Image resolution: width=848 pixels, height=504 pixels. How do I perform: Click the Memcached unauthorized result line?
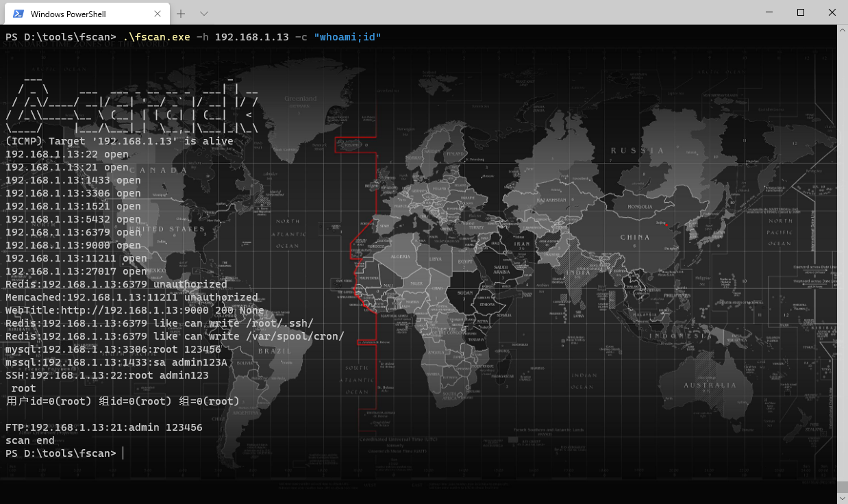pos(132,297)
